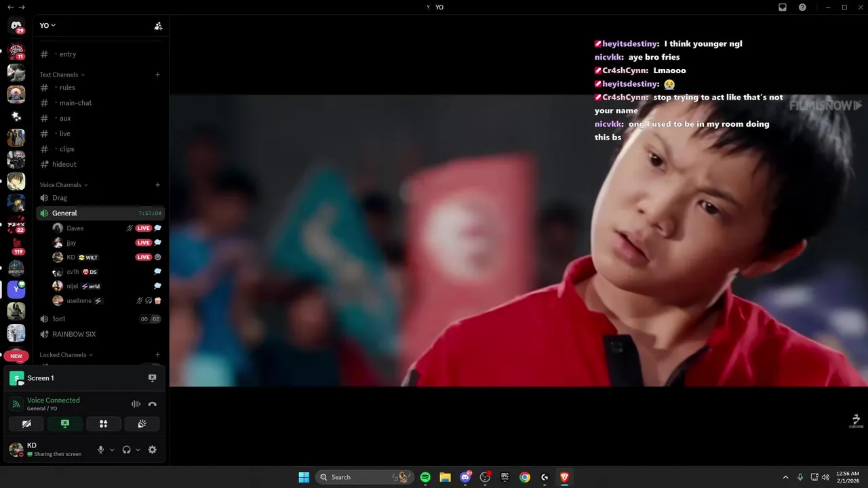Add a channel to Locked Channels

click(x=157, y=355)
